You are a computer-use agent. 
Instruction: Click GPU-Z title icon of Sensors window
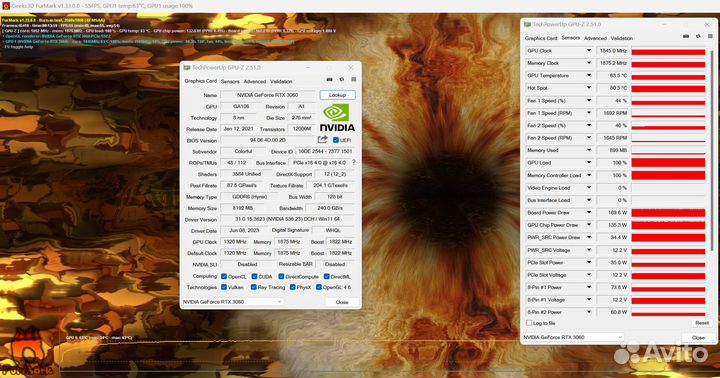(528, 24)
